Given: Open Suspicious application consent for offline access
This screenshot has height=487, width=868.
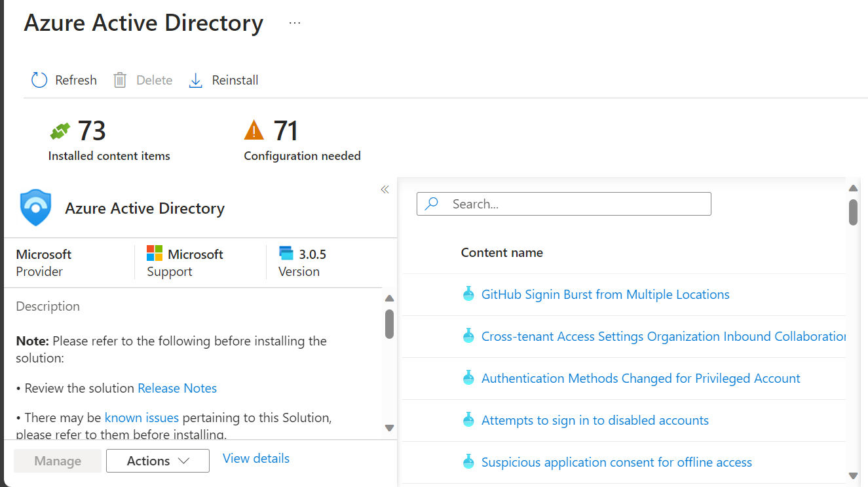Looking at the screenshot, I should coord(616,462).
